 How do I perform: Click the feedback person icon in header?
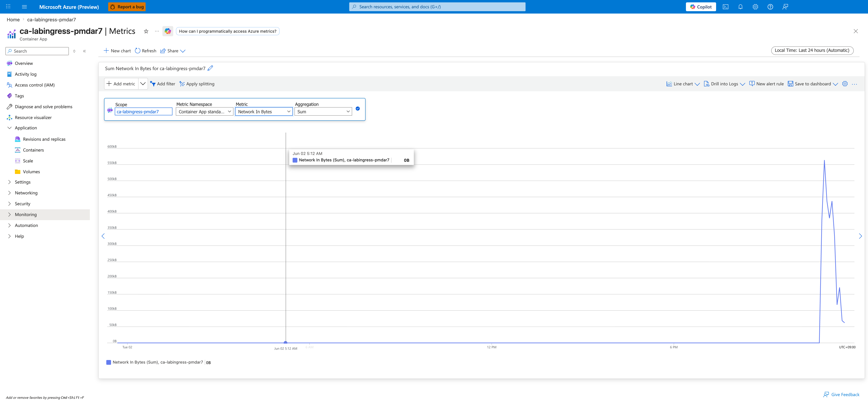coord(785,7)
